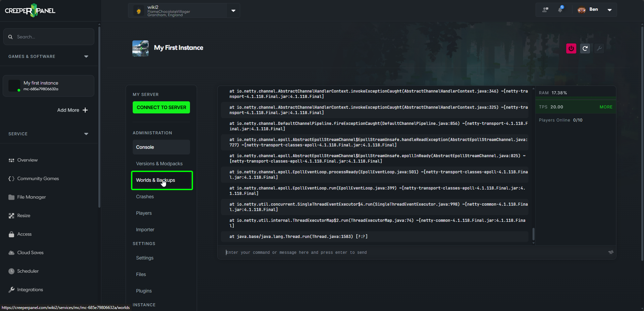The image size is (644, 311).
Task: Open server tools via the wrench icon
Action: coord(599,48)
